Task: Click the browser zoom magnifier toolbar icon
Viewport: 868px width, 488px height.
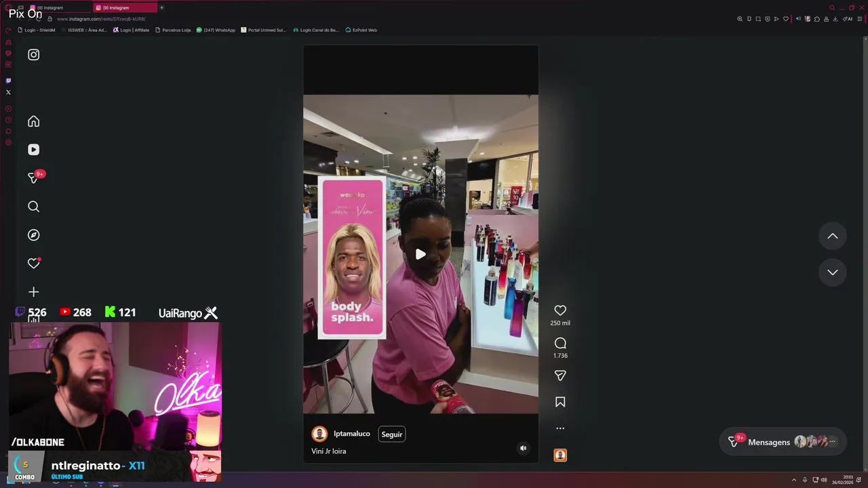Action: [x=740, y=19]
